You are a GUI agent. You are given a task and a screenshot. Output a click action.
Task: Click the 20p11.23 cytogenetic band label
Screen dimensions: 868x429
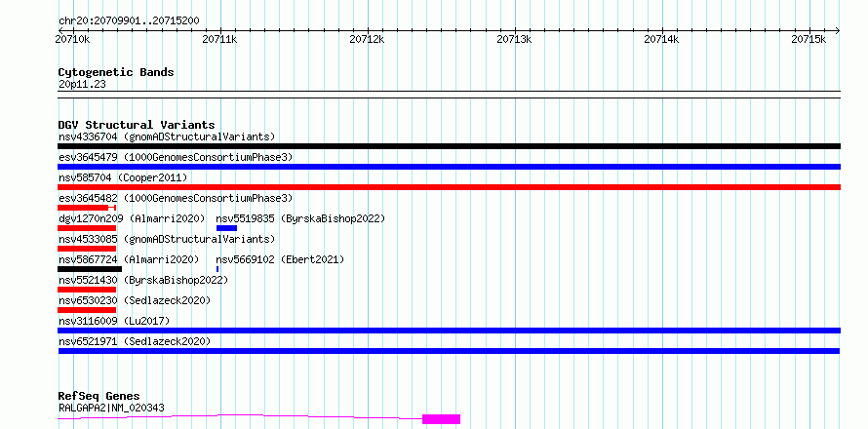[82, 85]
